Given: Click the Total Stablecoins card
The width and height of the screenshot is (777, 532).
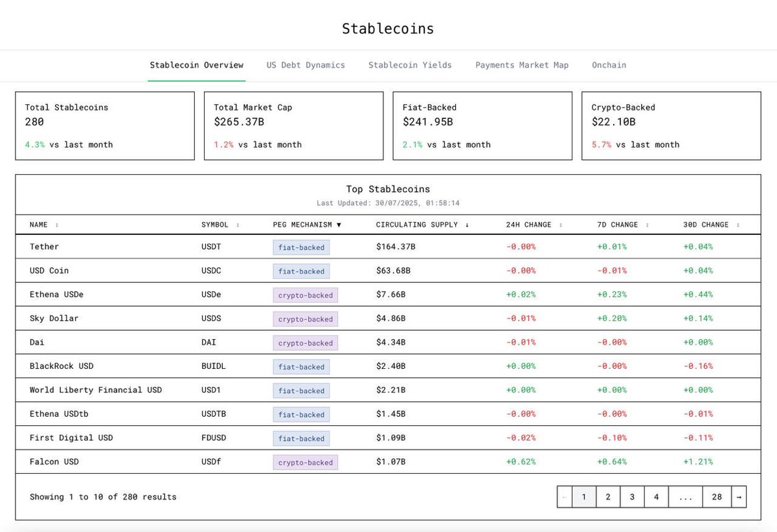Looking at the screenshot, I should tap(105, 126).
